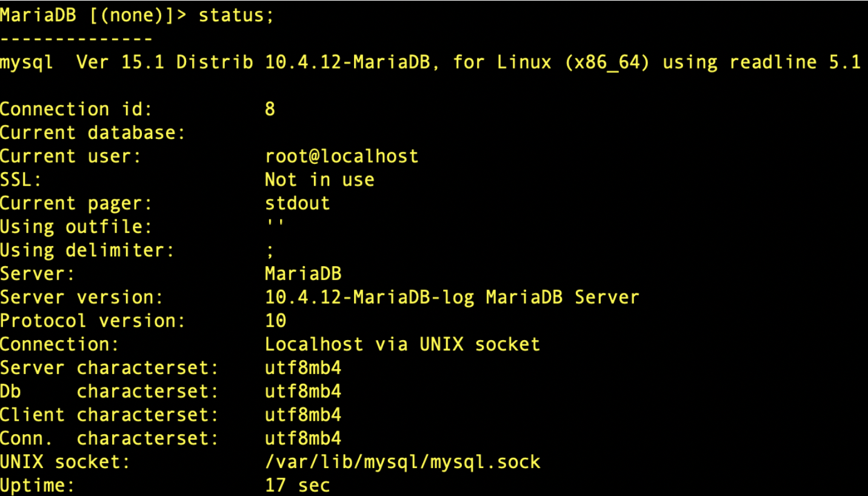Click the 'Connection:' label
The height and width of the screenshot is (496, 868).
[59, 344]
